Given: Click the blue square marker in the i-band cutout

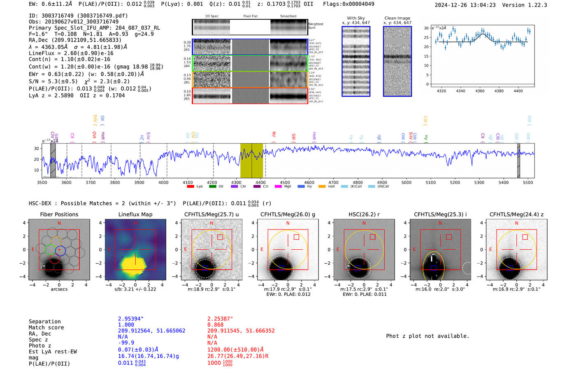Looking at the screenshot, I should (434, 268).
